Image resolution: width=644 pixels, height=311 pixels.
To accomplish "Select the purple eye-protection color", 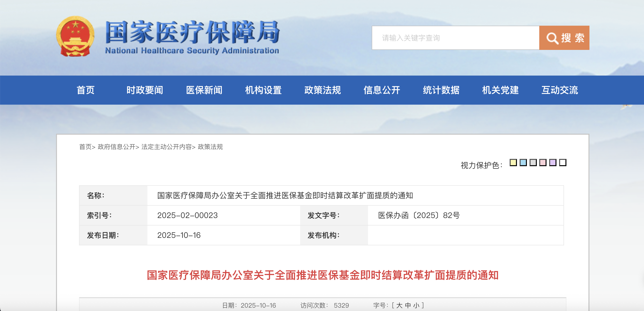I will click(553, 163).
